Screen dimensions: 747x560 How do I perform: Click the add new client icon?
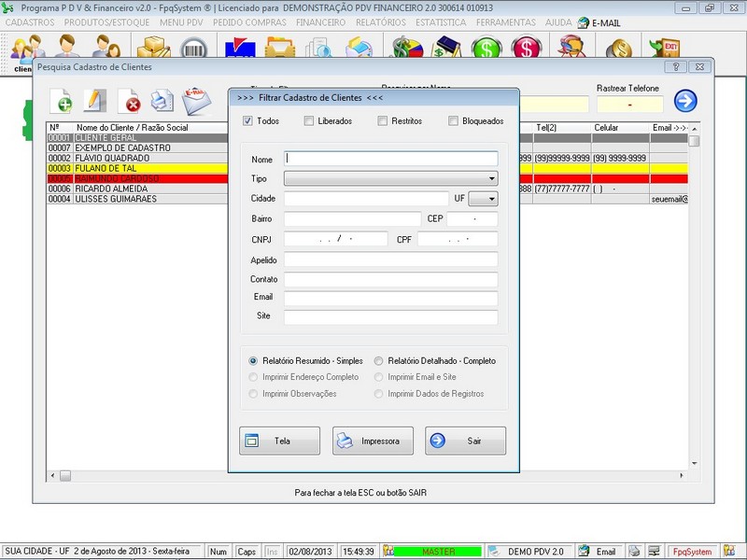click(x=61, y=101)
